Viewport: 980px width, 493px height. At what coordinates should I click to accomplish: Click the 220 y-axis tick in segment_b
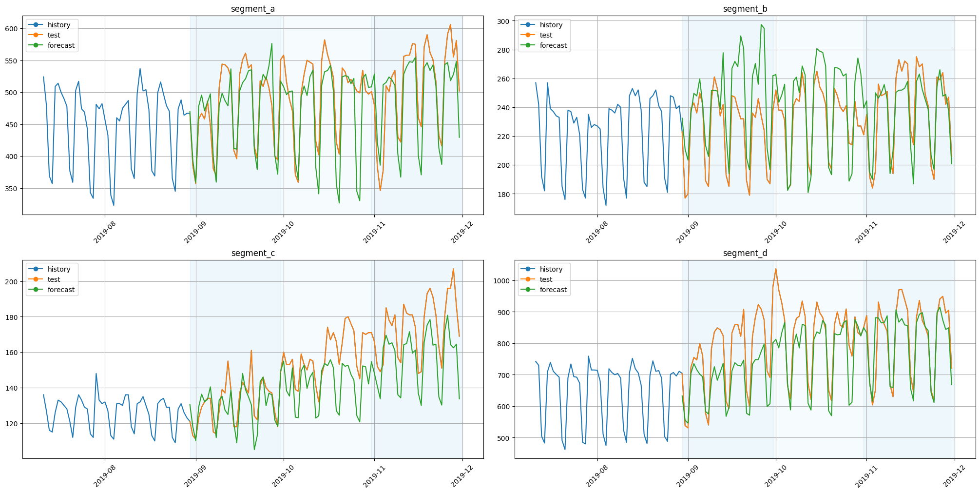[504, 137]
